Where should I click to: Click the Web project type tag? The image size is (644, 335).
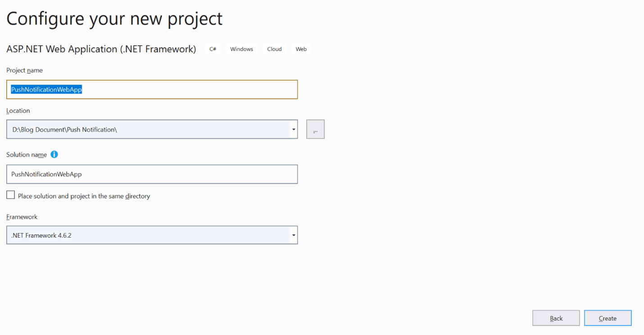pos(301,49)
